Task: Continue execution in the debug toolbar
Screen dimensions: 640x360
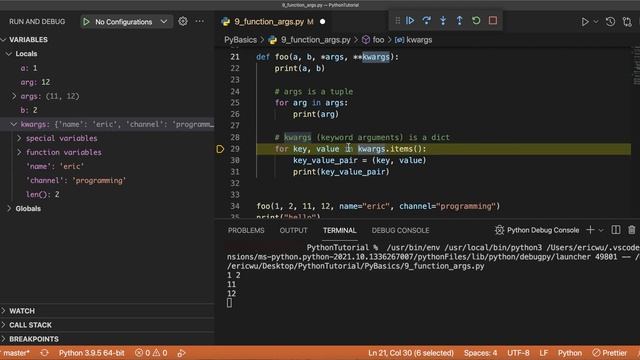Action: click(x=410, y=20)
